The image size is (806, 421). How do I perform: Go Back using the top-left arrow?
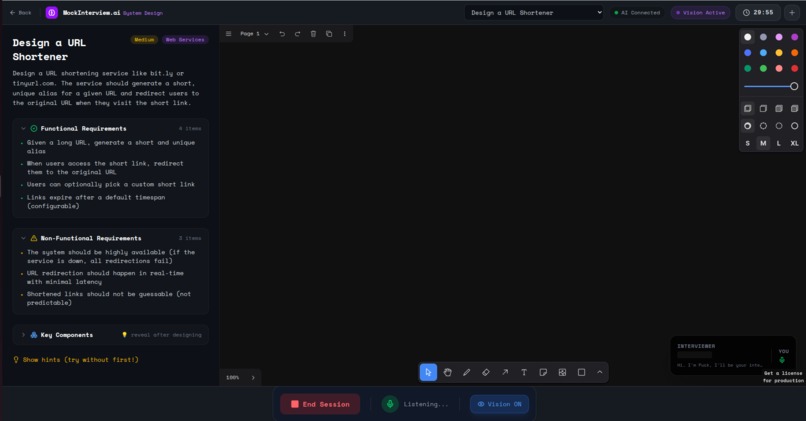point(21,13)
